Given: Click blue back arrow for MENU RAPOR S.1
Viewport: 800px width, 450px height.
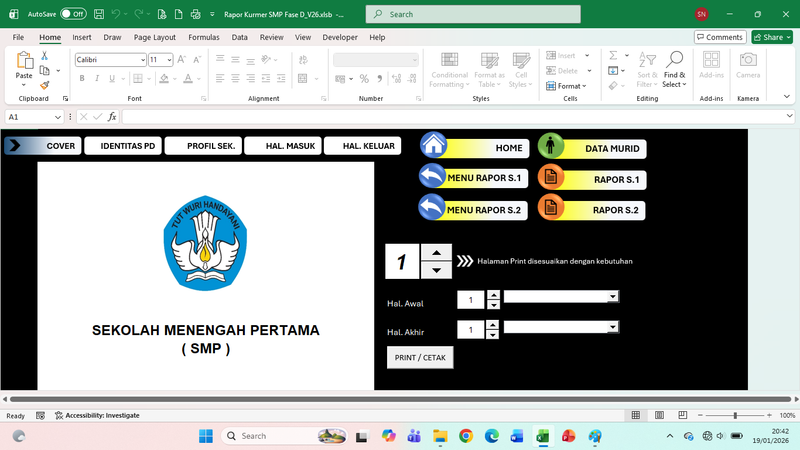Looking at the screenshot, I should [432, 176].
